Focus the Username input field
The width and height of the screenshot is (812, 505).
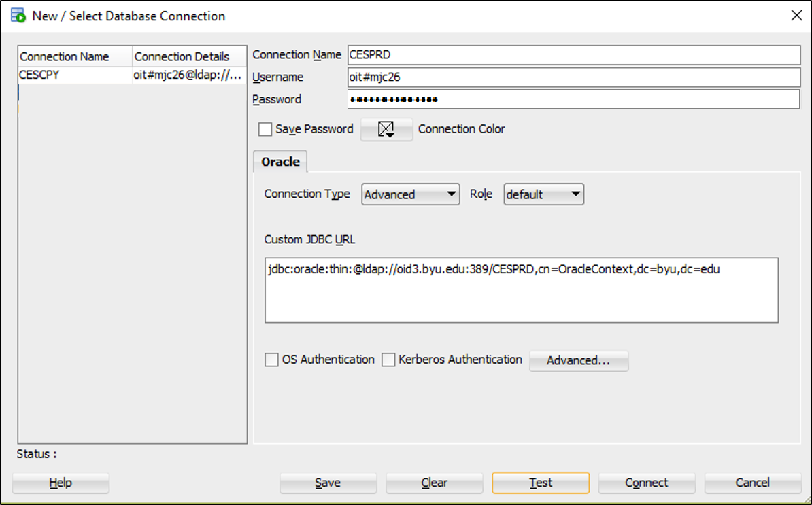pyautogui.click(x=574, y=77)
